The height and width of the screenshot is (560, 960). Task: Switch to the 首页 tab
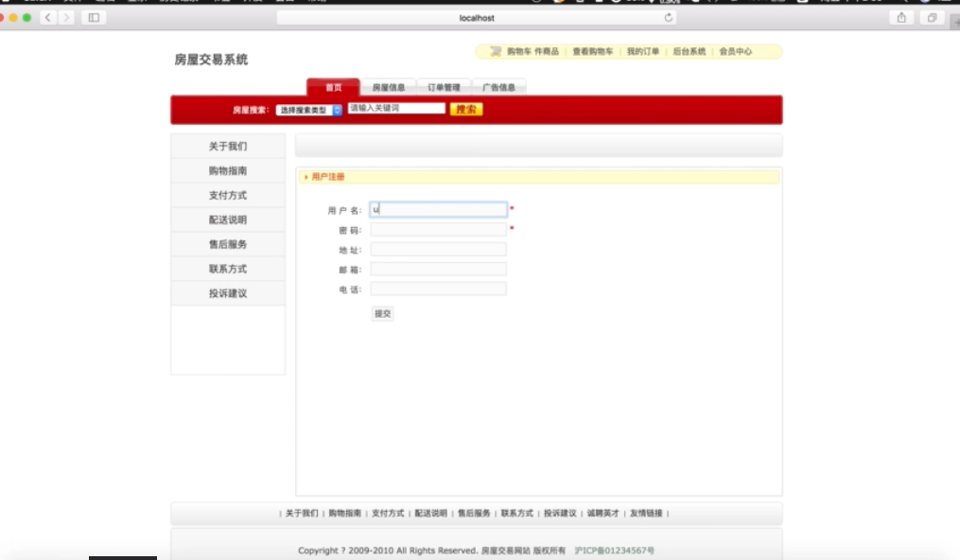(333, 87)
